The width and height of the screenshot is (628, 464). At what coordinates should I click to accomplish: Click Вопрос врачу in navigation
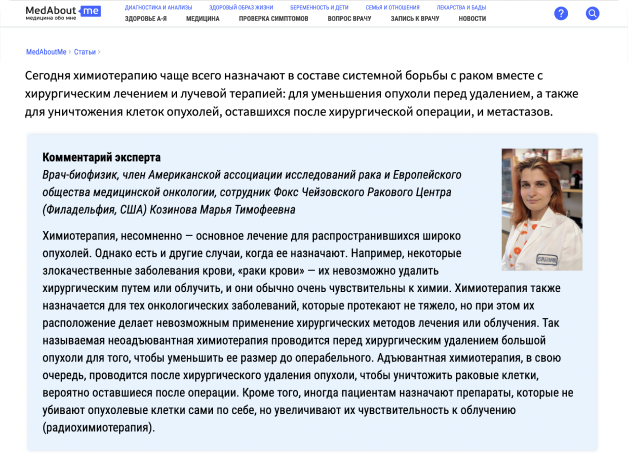click(351, 19)
